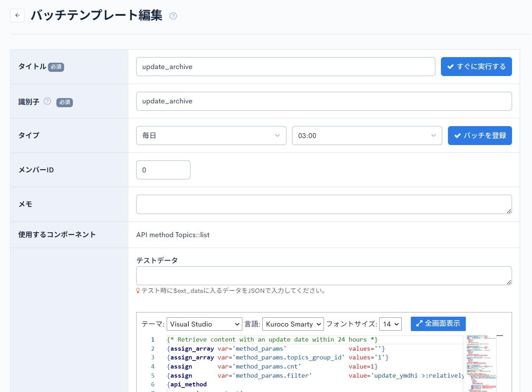Click the resize handle of メモ textarea
This screenshot has height=392, width=532.
[x=509, y=211]
